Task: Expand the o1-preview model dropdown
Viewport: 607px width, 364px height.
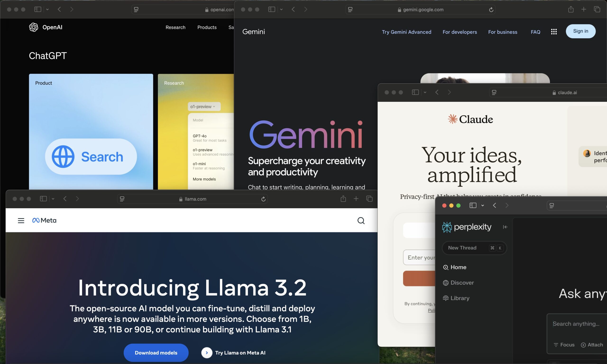Action: [x=204, y=106]
